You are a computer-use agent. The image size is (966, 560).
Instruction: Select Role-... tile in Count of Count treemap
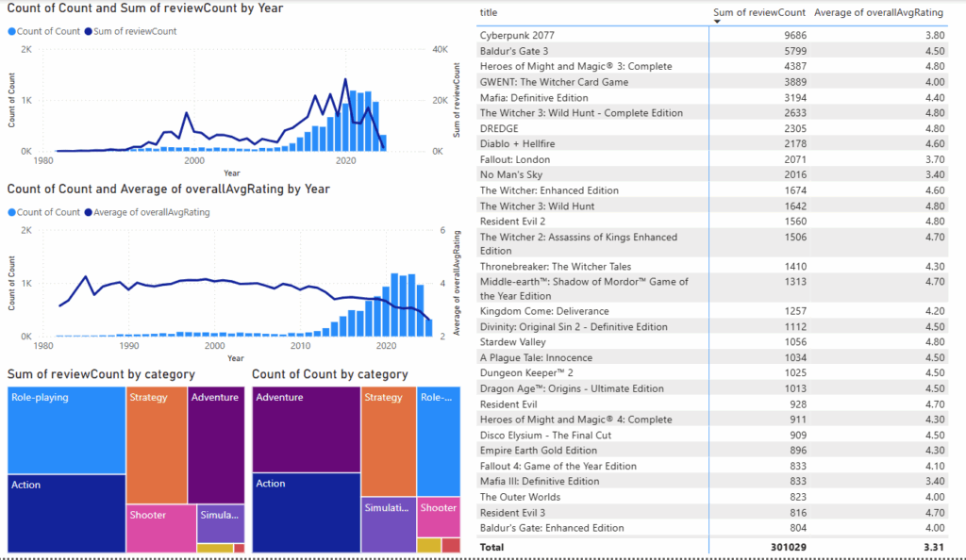coord(439,441)
